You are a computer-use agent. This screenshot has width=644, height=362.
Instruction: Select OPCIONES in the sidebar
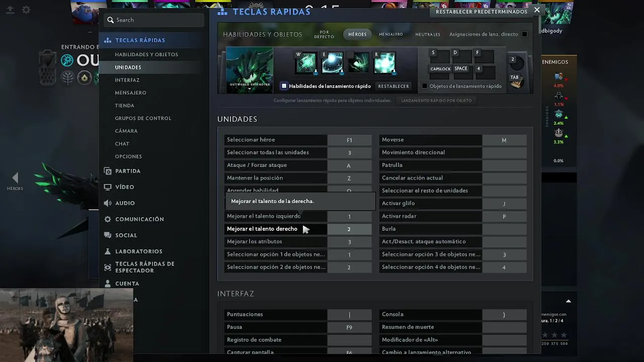coord(128,156)
